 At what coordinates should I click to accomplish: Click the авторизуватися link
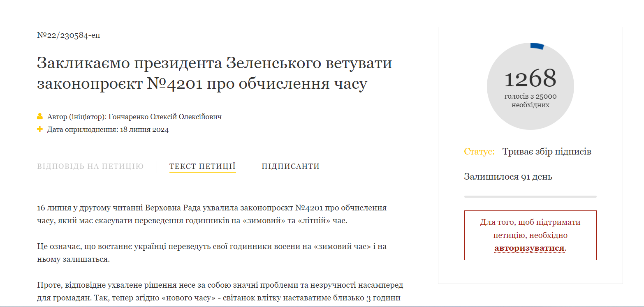pyautogui.click(x=529, y=248)
